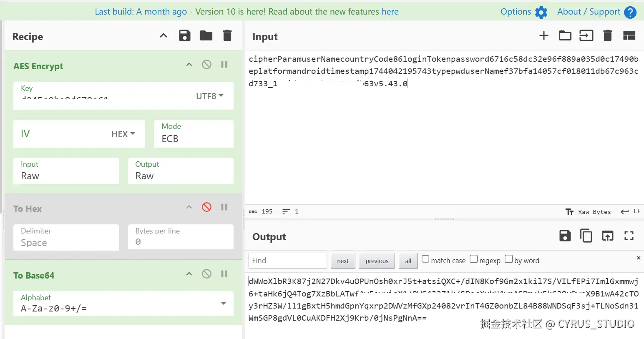Maximise the output pane
Viewport: 644px width, 339px height.
(629, 236)
